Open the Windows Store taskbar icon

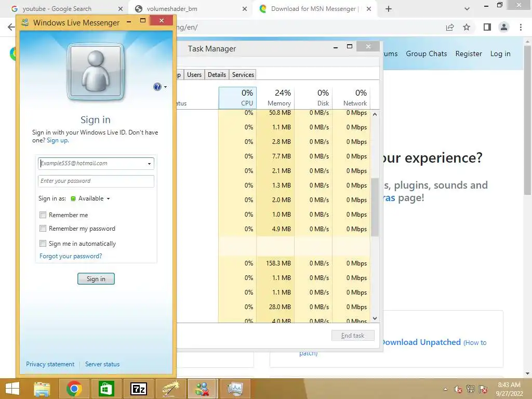click(106, 389)
